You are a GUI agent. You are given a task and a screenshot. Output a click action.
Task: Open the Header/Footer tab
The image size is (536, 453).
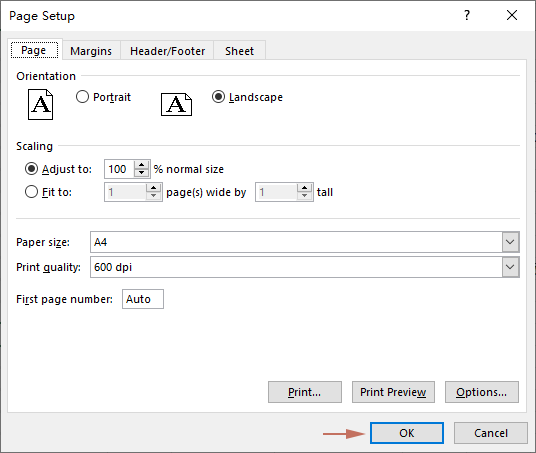point(168,51)
